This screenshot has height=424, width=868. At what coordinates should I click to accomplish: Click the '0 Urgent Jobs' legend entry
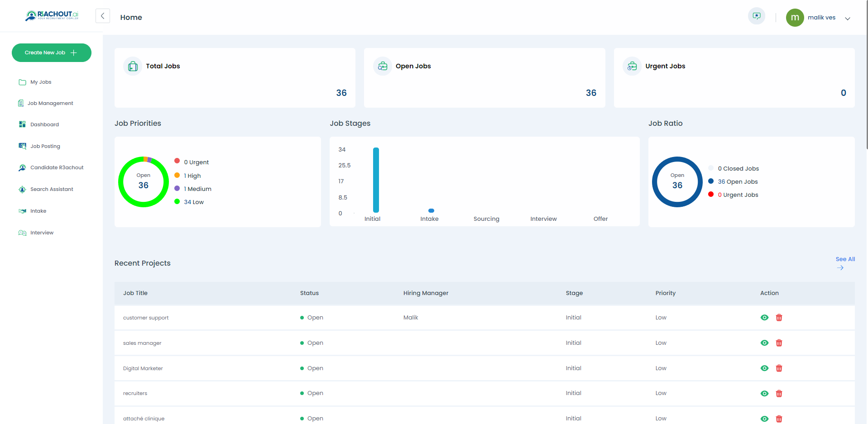pos(738,195)
